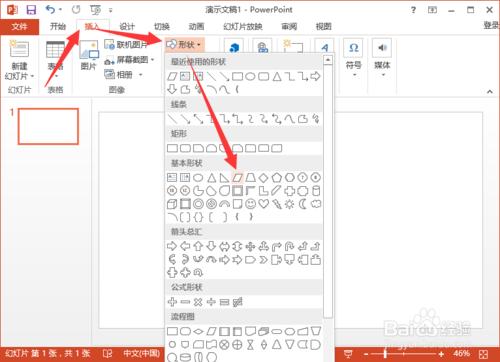The image size is (500, 362).
Task: Click the zoom out minus button
Action: coord(366,354)
